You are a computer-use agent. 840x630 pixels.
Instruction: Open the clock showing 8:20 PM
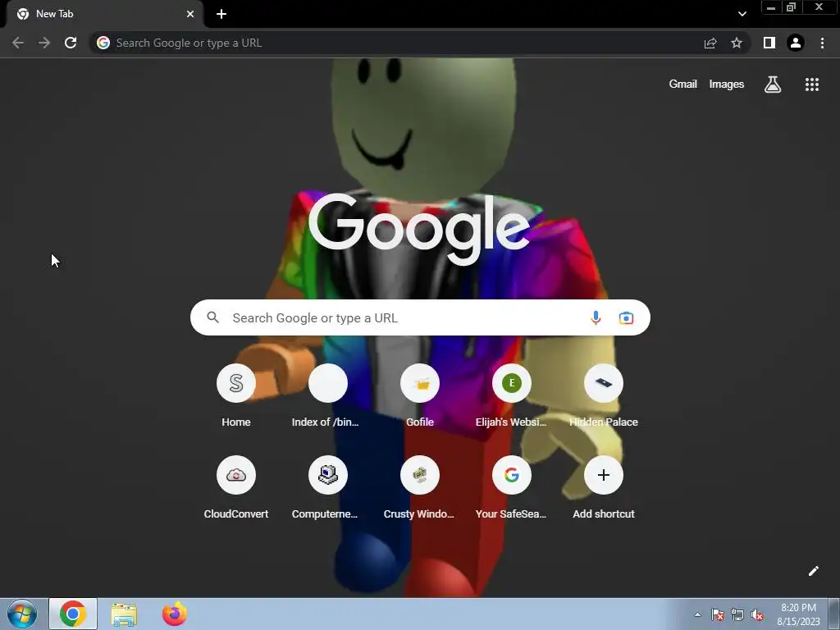pos(798,614)
